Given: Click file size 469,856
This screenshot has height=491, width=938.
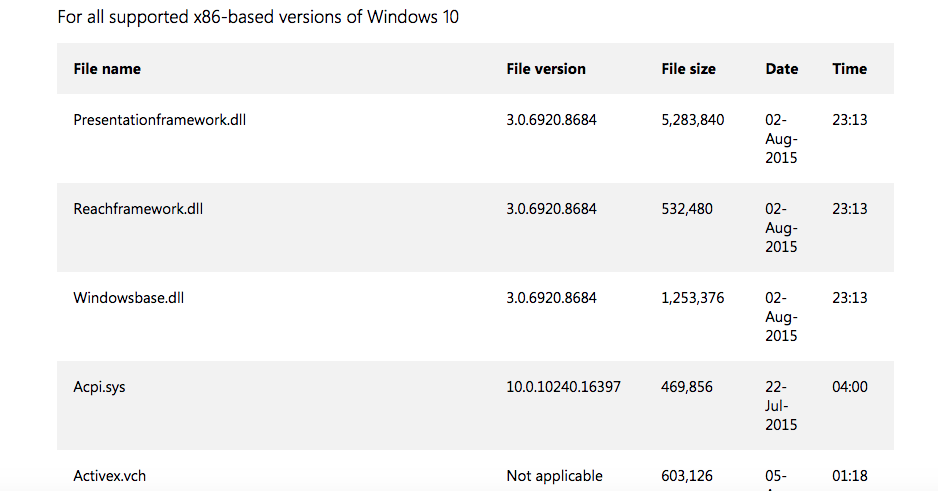Looking at the screenshot, I should [687, 387].
